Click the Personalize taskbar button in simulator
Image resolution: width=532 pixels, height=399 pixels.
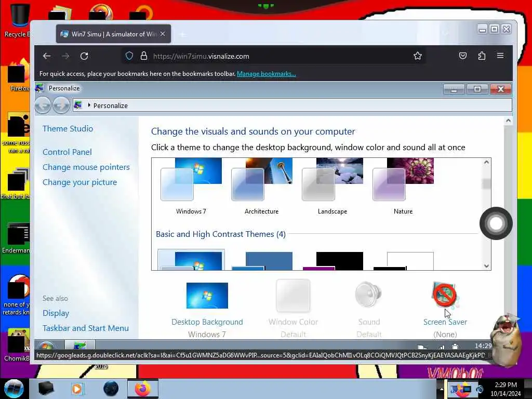79,345
